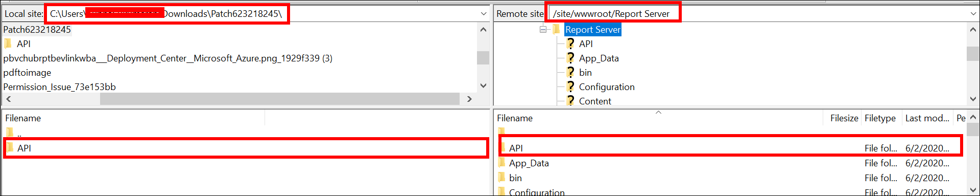Image resolution: width=980 pixels, height=196 pixels.
Task: Collapse the Report Server tree node
Action: pyautogui.click(x=543, y=29)
